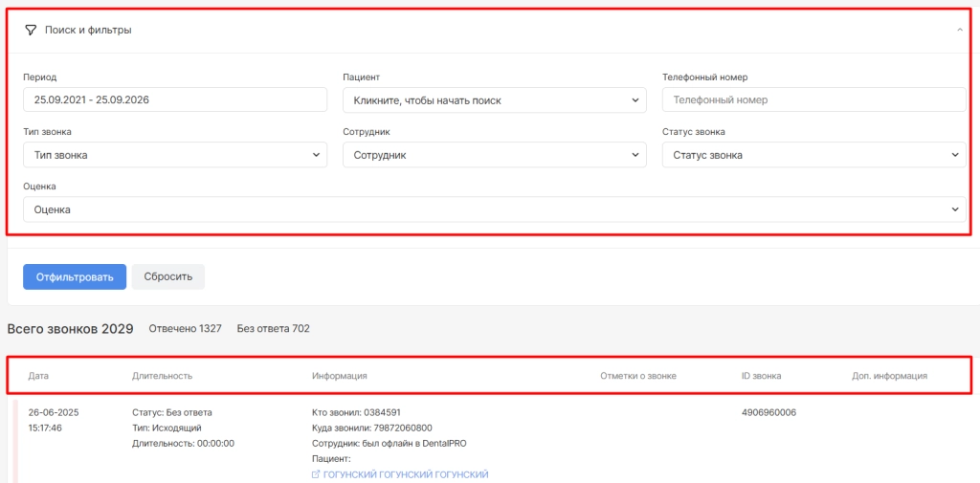Focus the Телефонный номер input field
980x483 pixels.
click(813, 100)
